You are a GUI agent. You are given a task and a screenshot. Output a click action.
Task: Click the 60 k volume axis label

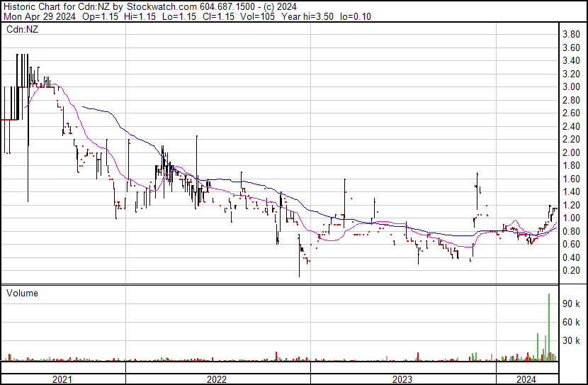tap(571, 322)
